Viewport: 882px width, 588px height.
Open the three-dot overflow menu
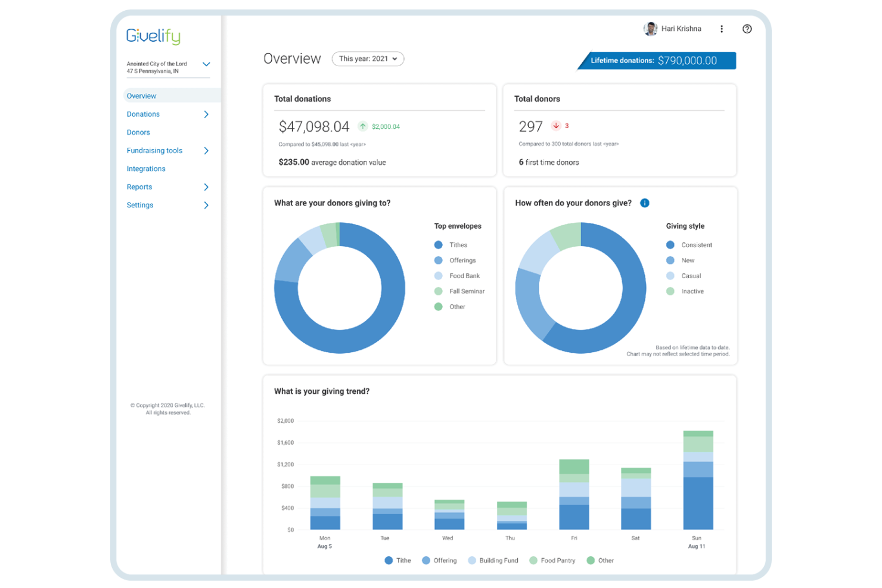(722, 28)
